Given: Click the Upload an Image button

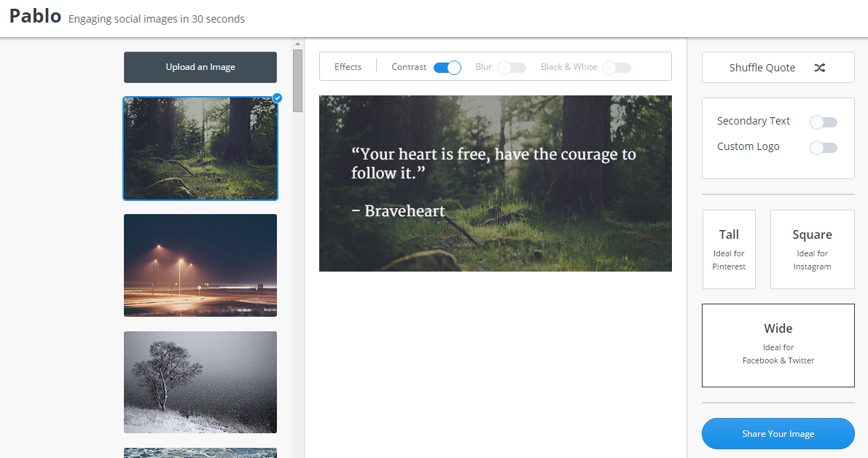Looking at the screenshot, I should coord(200,67).
